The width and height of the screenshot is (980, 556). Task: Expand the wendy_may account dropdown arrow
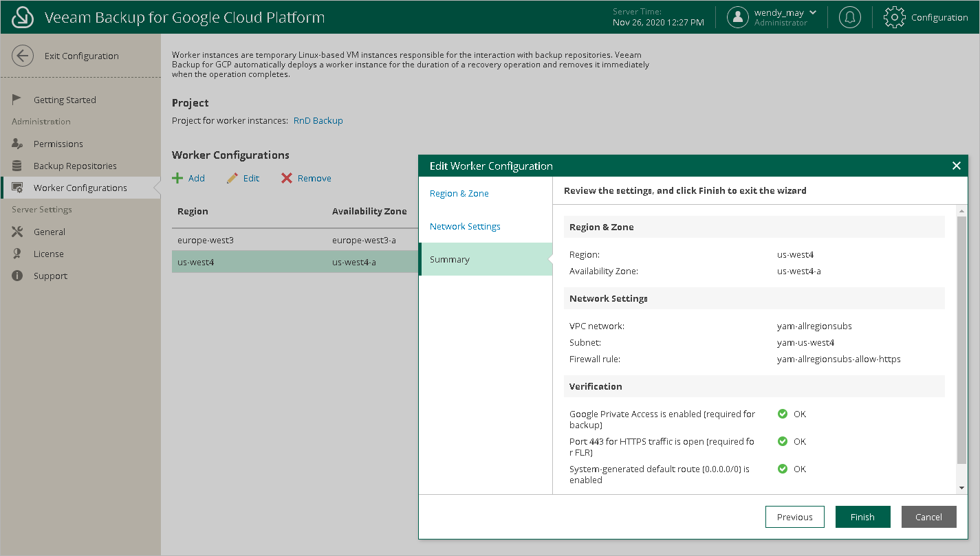tap(813, 12)
